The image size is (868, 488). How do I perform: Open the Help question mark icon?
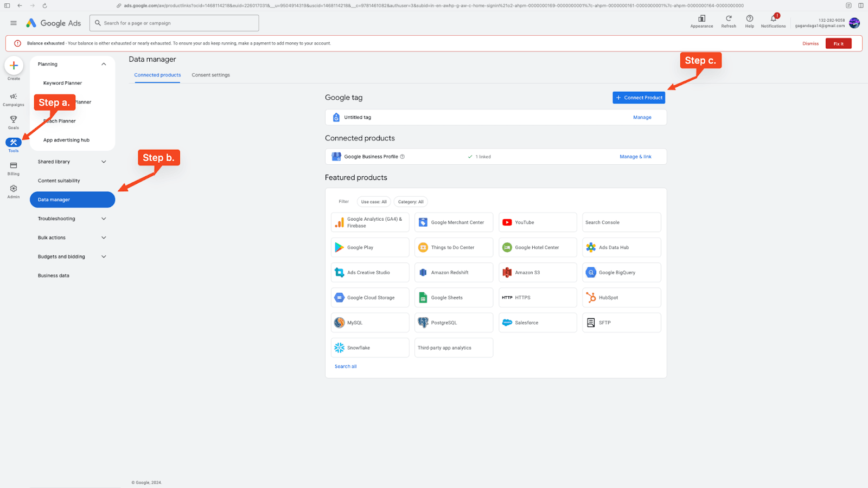coord(749,19)
